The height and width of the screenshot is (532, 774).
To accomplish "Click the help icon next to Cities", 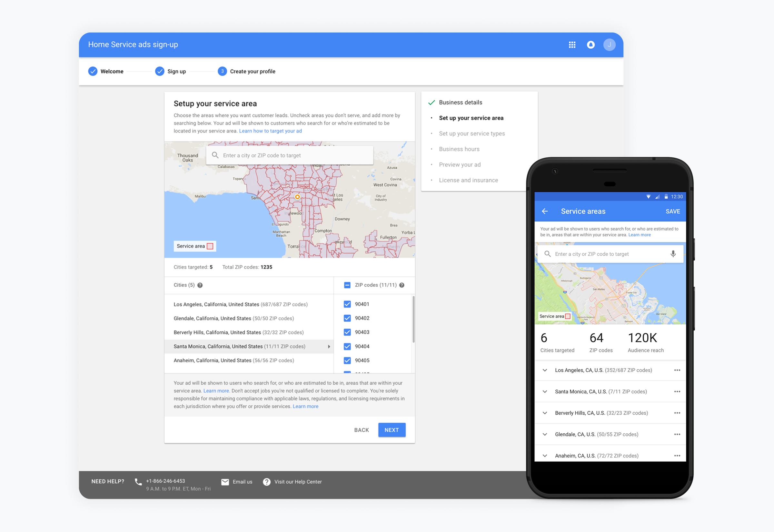I will pos(200,285).
